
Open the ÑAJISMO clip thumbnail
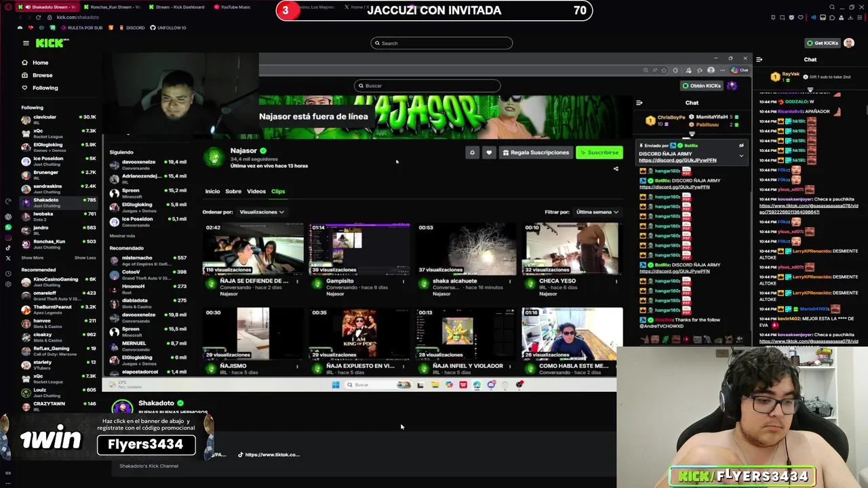(253, 334)
